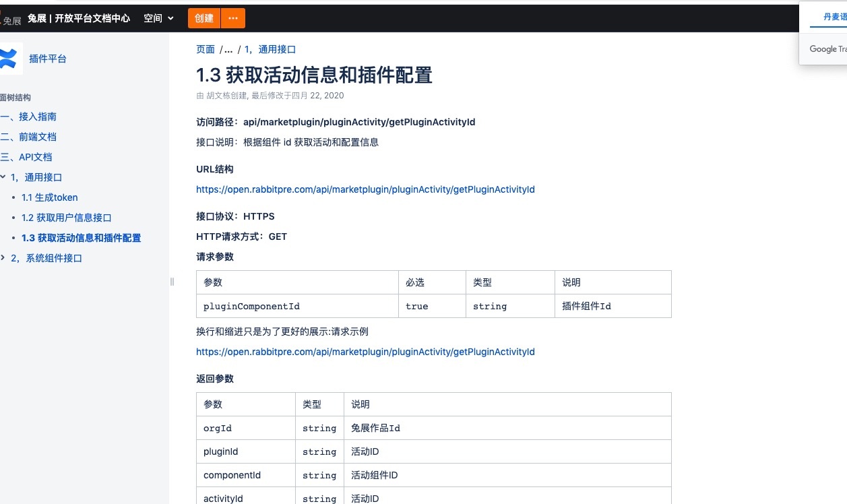Open 兔展 | 开放平台文档中心 home link
The image size is (847, 504).
pos(79,18)
